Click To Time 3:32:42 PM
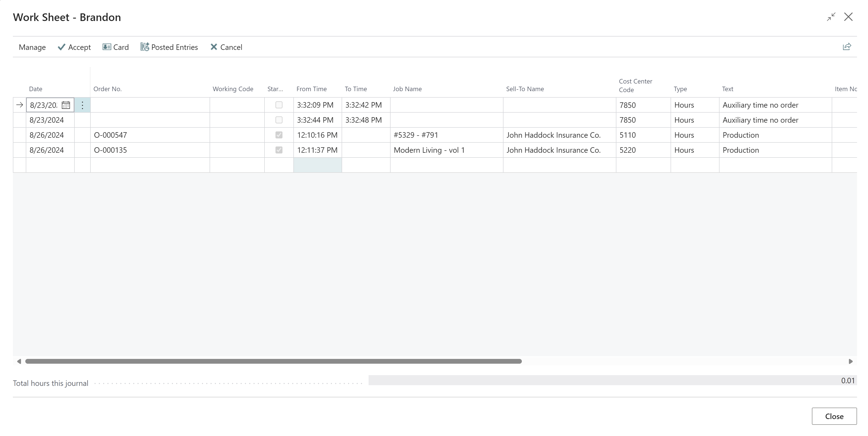The height and width of the screenshot is (436, 868). (366, 105)
